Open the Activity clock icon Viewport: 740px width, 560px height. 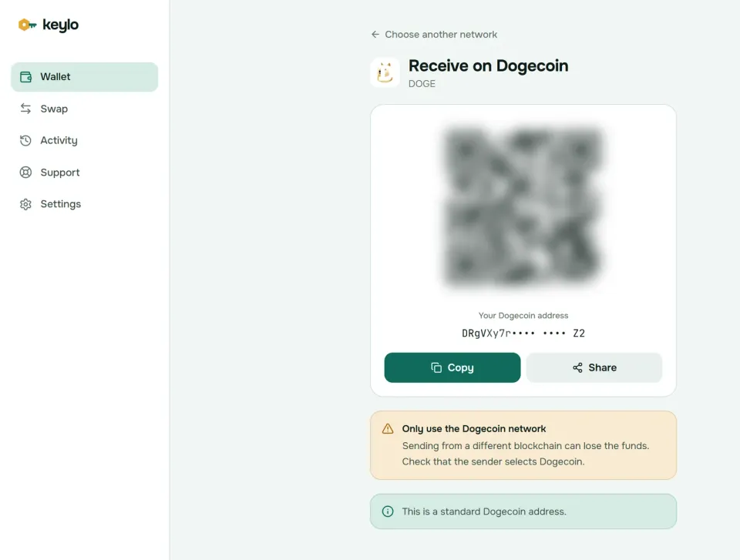pos(26,141)
